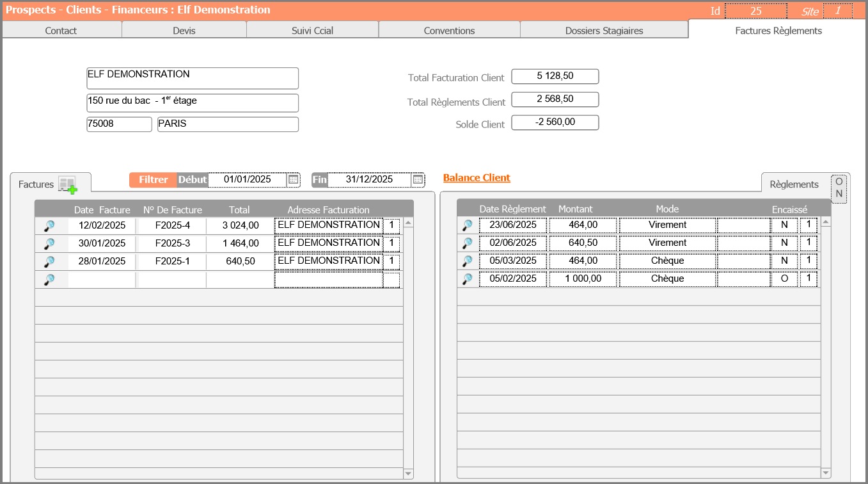Add a new invoice with the green plus icon
The height and width of the screenshot is (484, 868).
click(68, 185)
